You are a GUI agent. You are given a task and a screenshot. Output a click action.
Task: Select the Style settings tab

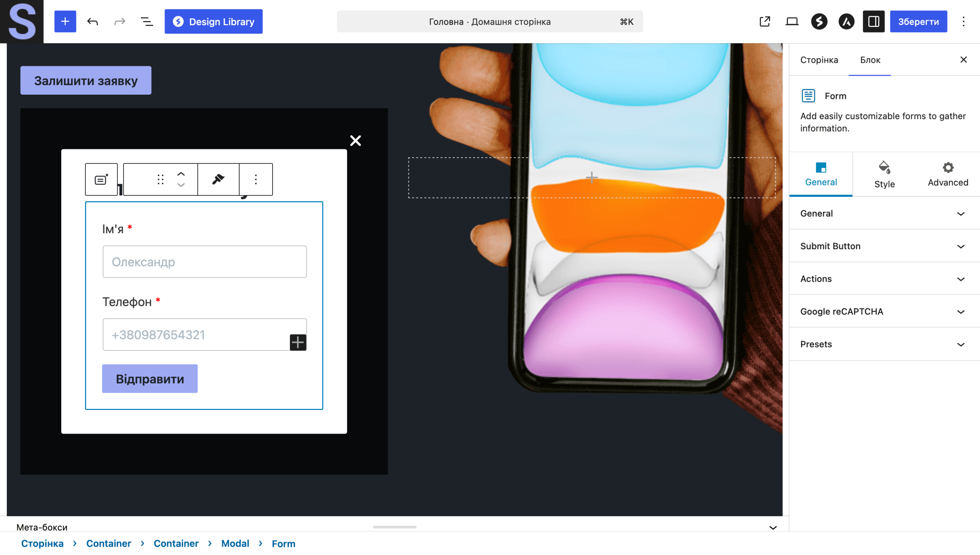[x=884, y=174]
